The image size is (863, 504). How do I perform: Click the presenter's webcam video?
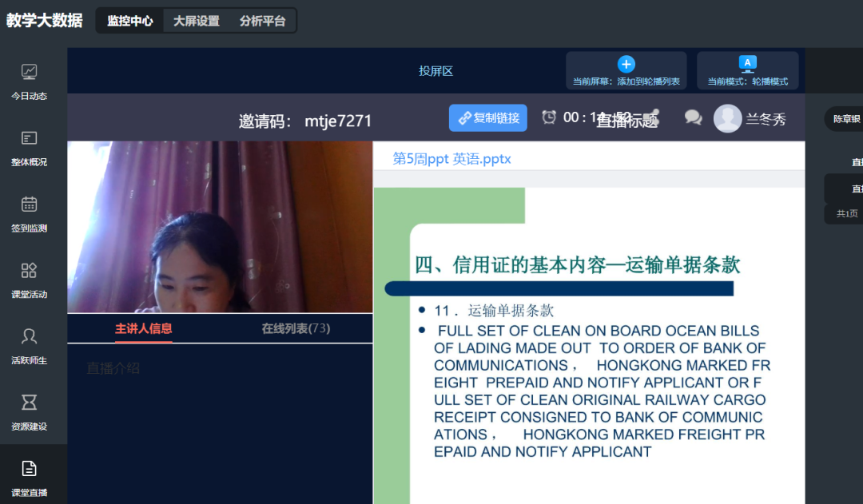pos(220,227)
